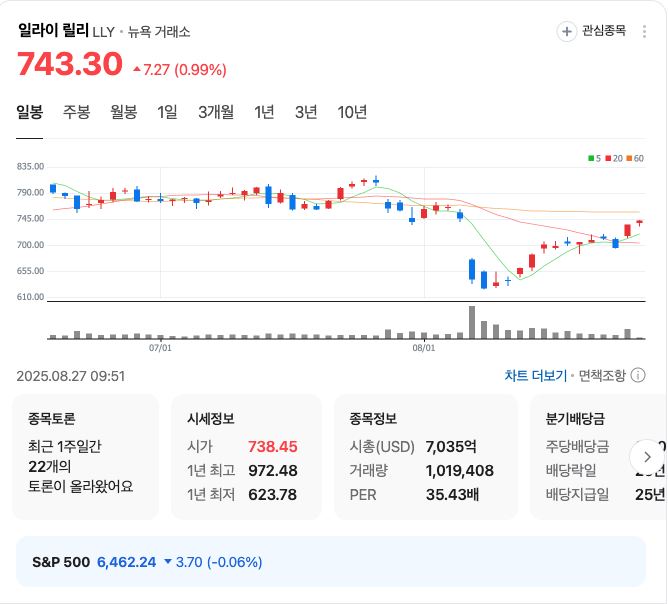Open the 종목토론 discussion card
The image size is (668, 604).
click(x=85, y=457)
